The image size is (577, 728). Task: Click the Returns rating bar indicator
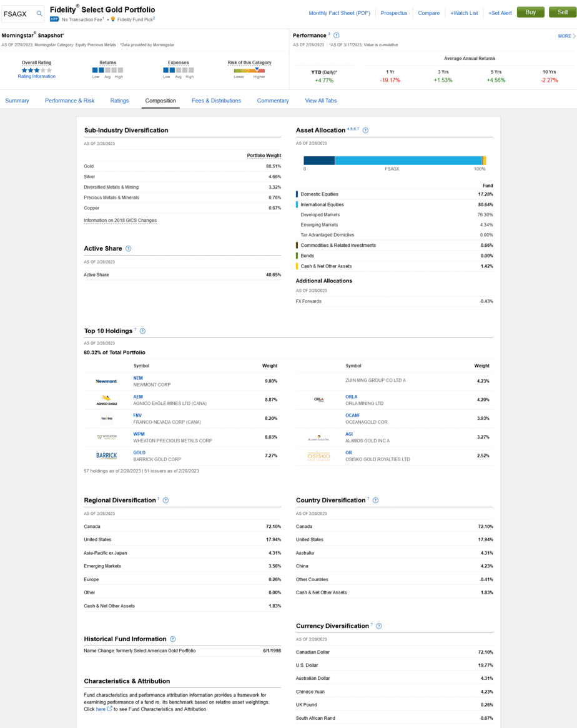click(107, 70)
